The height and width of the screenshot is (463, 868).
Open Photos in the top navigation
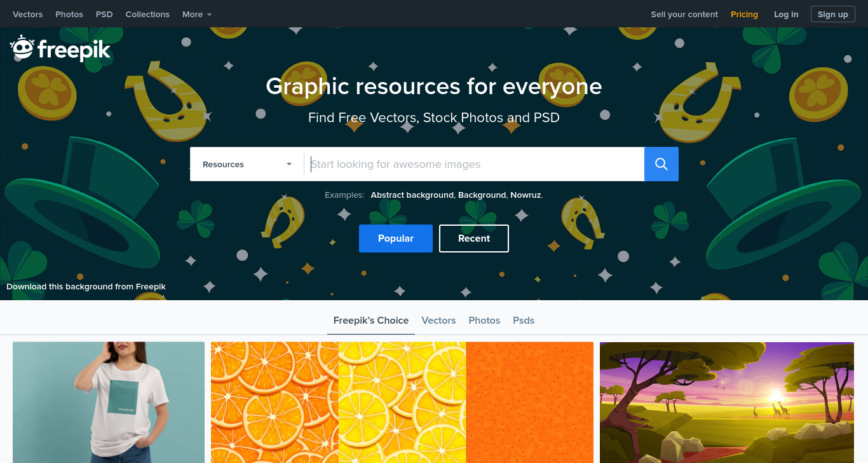(69, 14)
